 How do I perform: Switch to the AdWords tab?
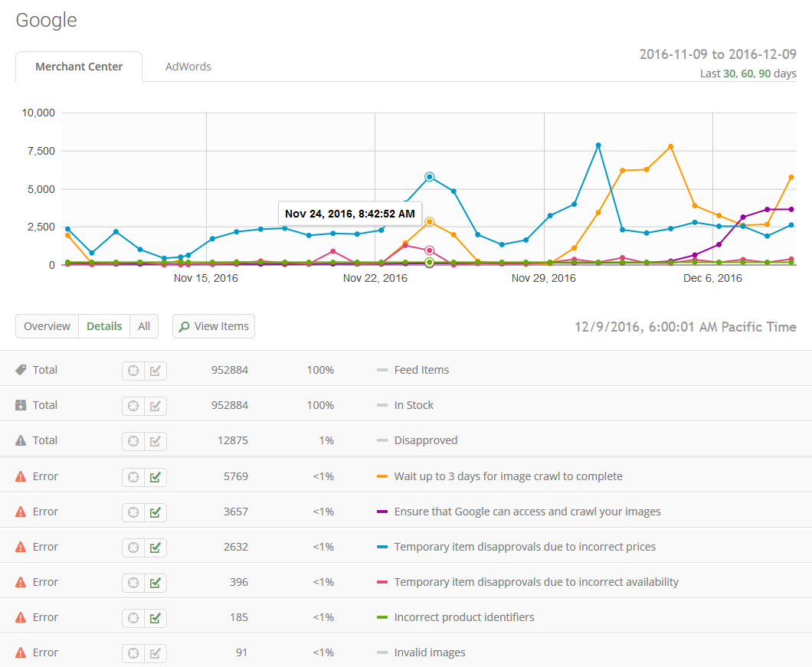(x=188, y=67)
